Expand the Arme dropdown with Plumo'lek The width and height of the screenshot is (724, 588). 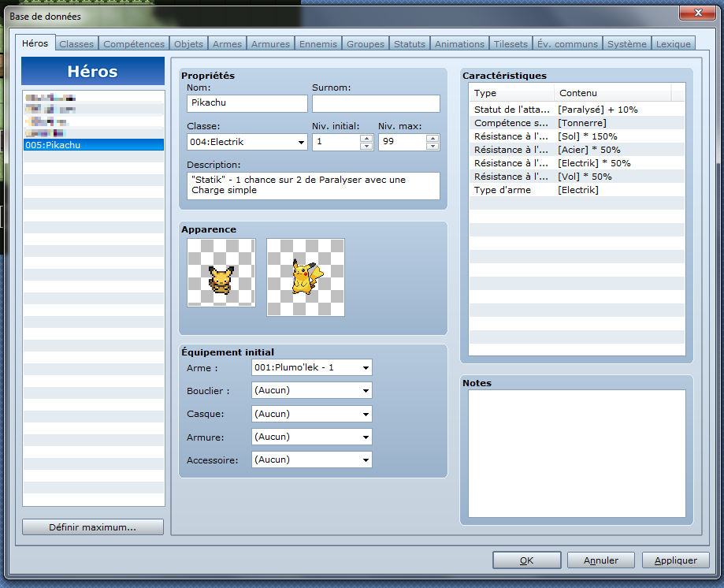312,367
